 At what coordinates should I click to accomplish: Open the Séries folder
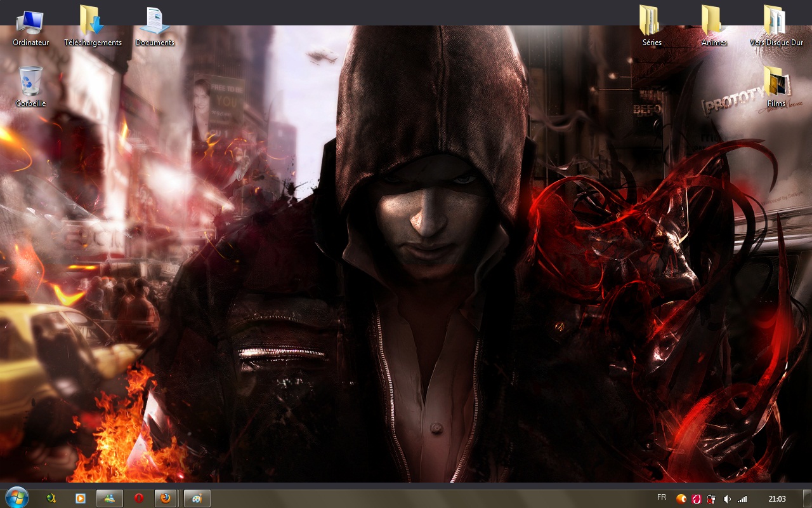(x=652, y=27)
